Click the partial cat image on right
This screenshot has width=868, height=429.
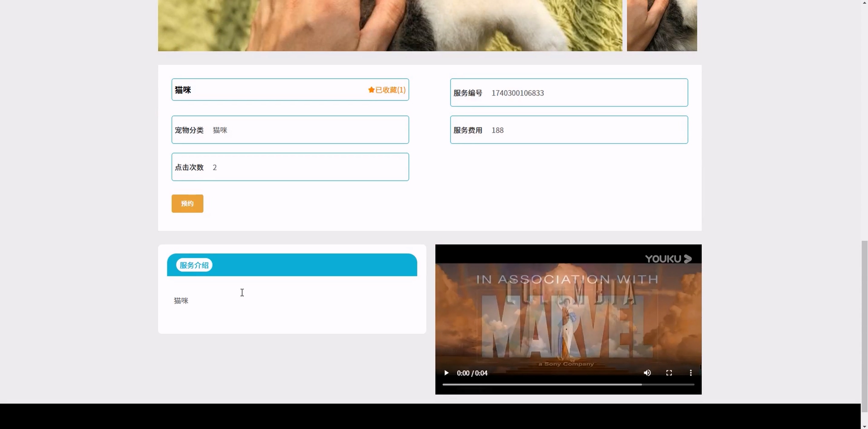[x=662, y=25]
